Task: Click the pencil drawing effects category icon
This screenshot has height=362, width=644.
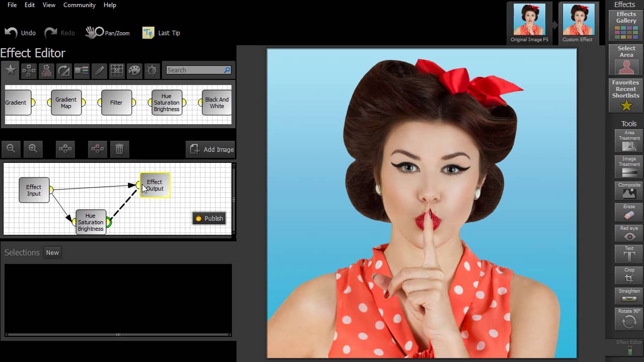Action: point(99,70)
